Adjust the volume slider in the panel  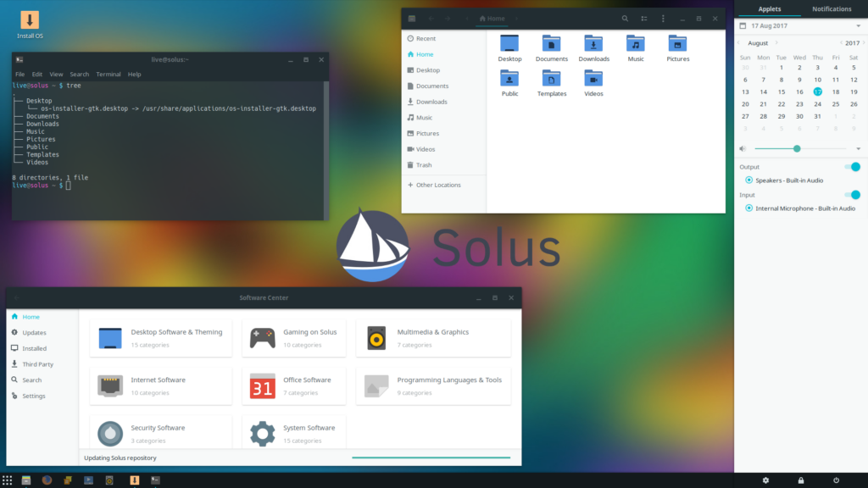tap(795, 149)
